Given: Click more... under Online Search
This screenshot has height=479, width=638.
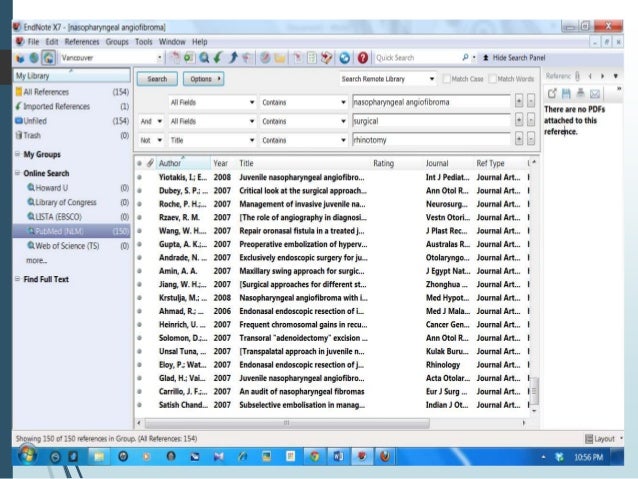Looking at the screenshot, I should [36, 260].
